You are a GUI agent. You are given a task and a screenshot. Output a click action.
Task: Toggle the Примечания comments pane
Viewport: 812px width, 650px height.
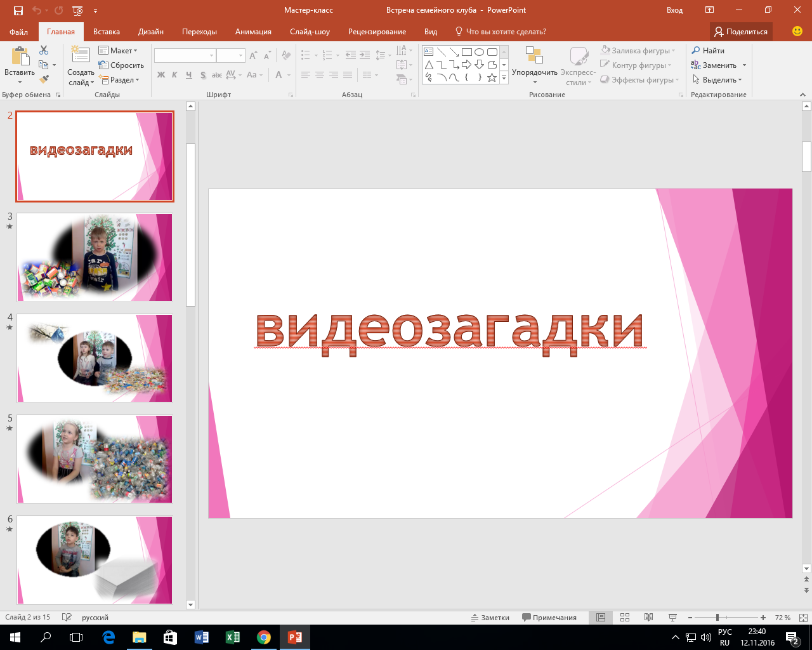pyautogui.click(x=549, y=618)
